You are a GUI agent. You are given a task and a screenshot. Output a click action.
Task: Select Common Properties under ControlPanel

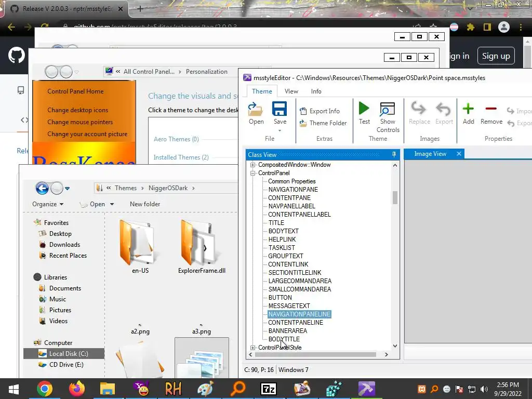pos(292,181)
